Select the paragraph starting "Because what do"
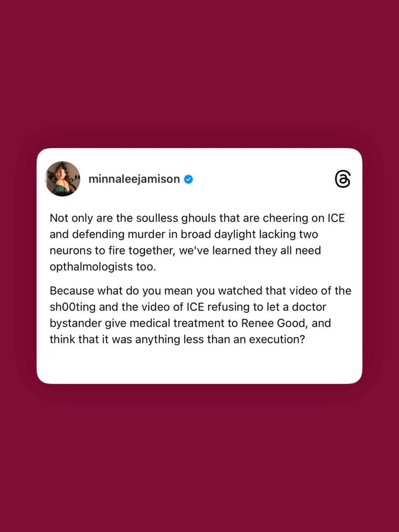The width and height of the screenshot is (399, 532). (200, 315)
